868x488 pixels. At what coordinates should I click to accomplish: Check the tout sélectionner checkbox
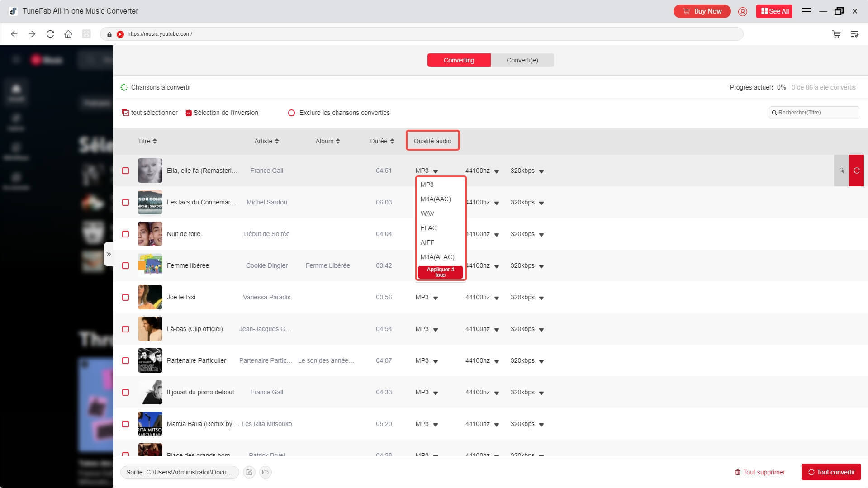(x=125, y=113)
